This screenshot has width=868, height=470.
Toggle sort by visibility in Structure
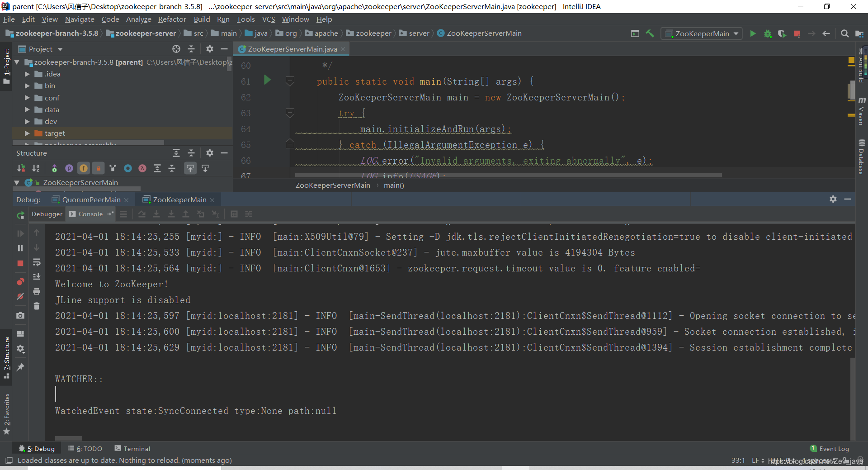21,168
